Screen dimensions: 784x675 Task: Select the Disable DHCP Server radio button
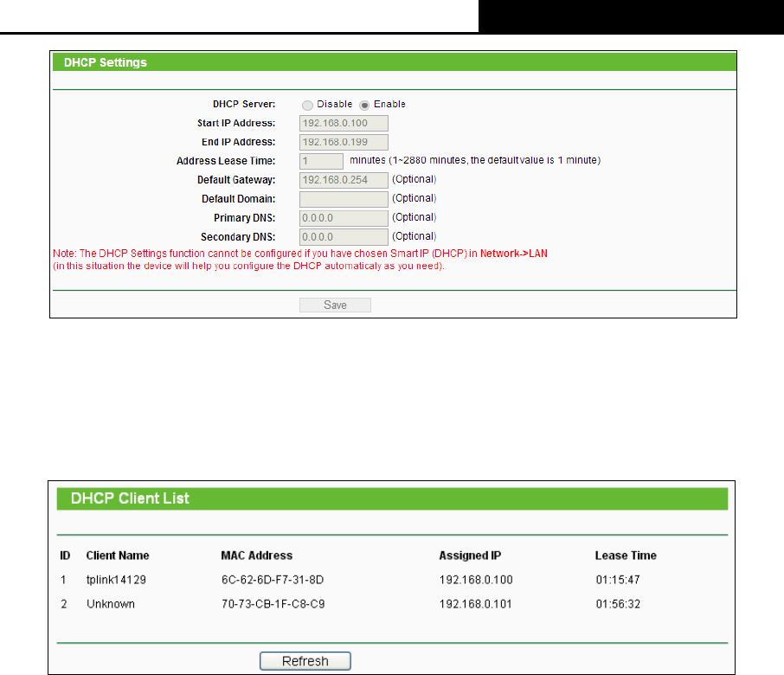coord(307,105)
